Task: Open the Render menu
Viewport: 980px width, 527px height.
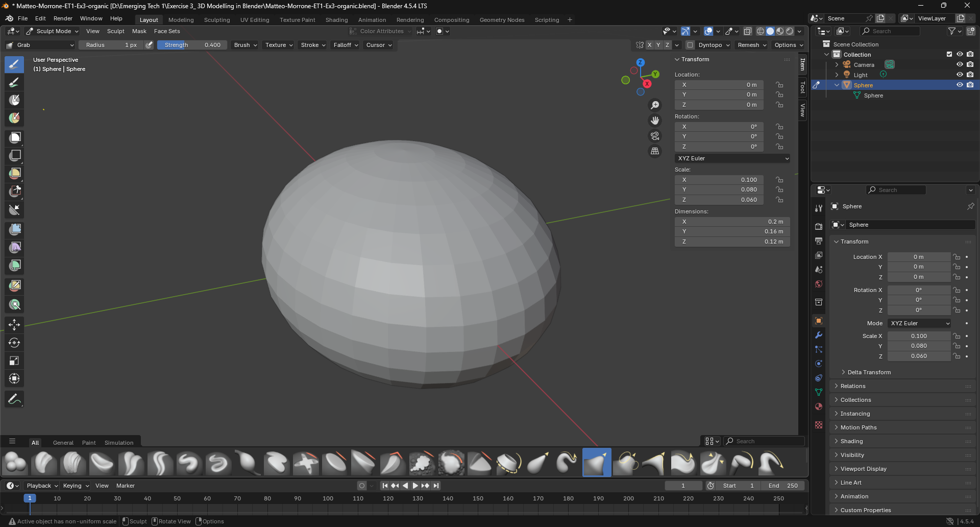Action: 63,18
